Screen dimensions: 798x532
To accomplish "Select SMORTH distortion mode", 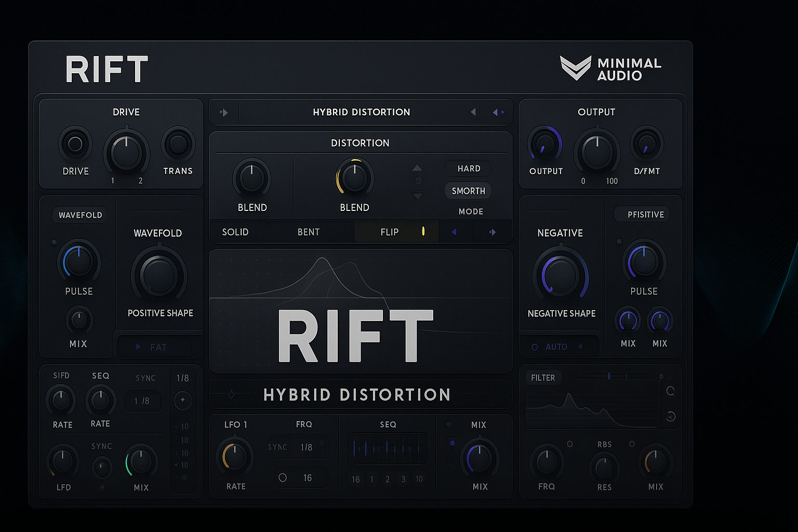I will 469,191.
